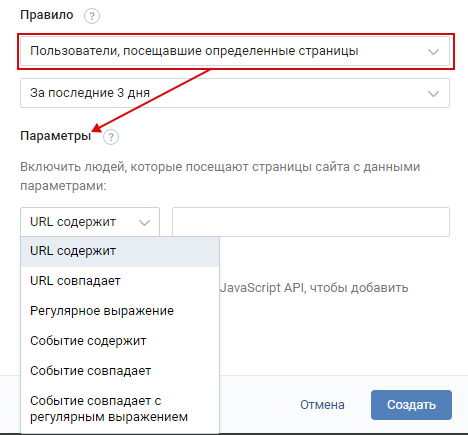The image size is (468, 435).
Task: Click chevron arrow of the period dropdown
Action: tap(433, 94)
